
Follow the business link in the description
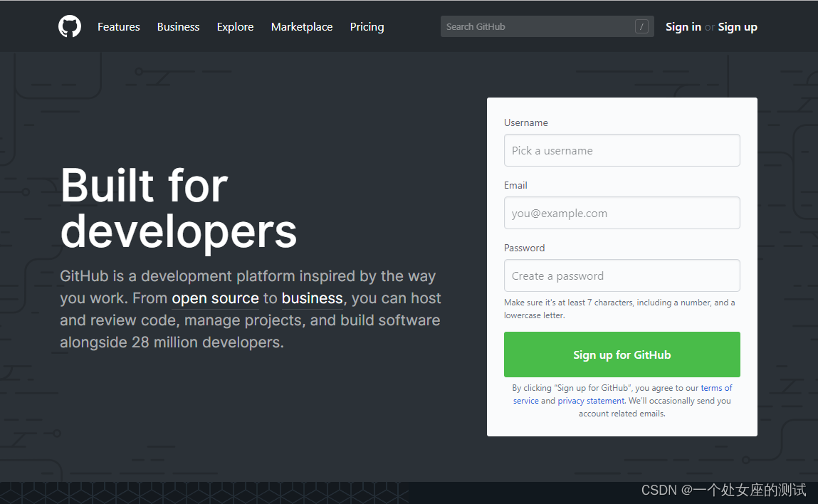pos(312,298)
